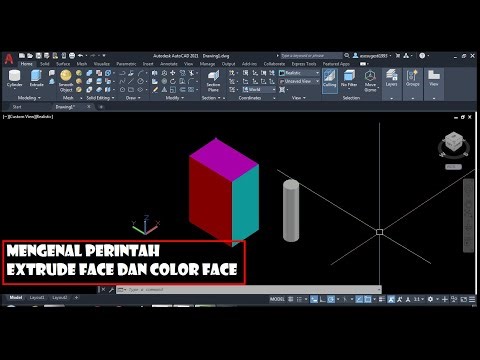Switch to the Express Tools ribbon tab

(x=304, y=64)
